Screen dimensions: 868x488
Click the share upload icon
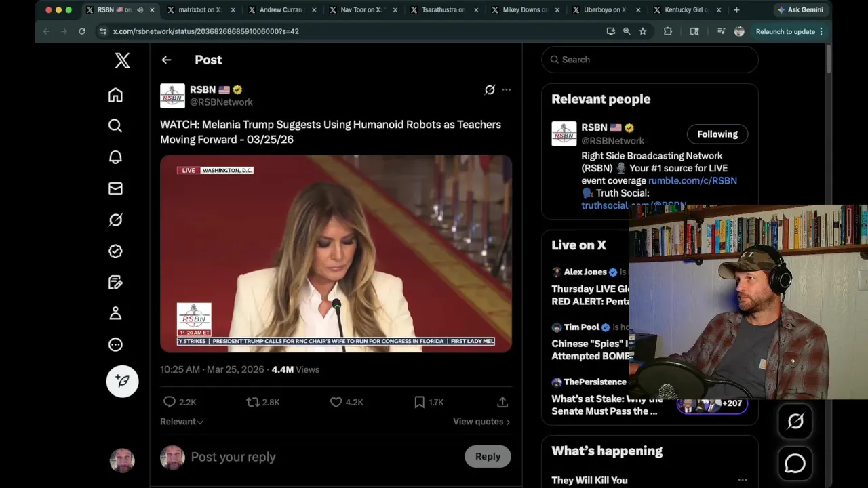[x=502, y=402]
